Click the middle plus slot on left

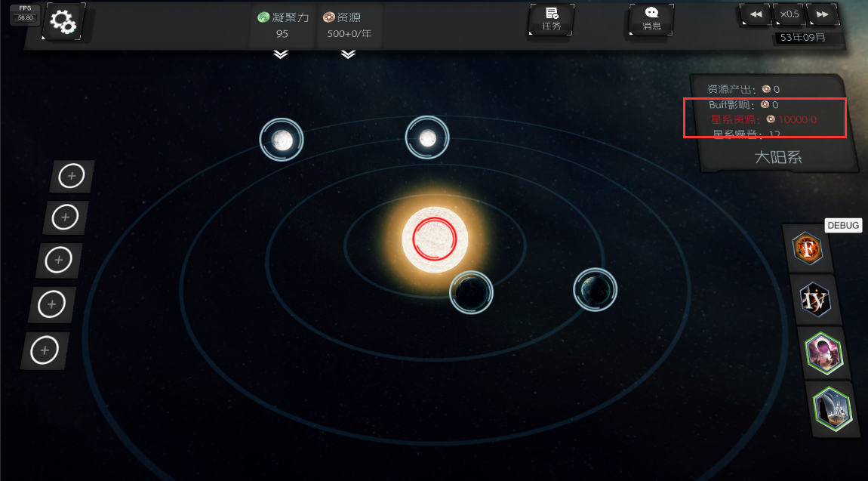pyautogui.click(x=58, y=261)
